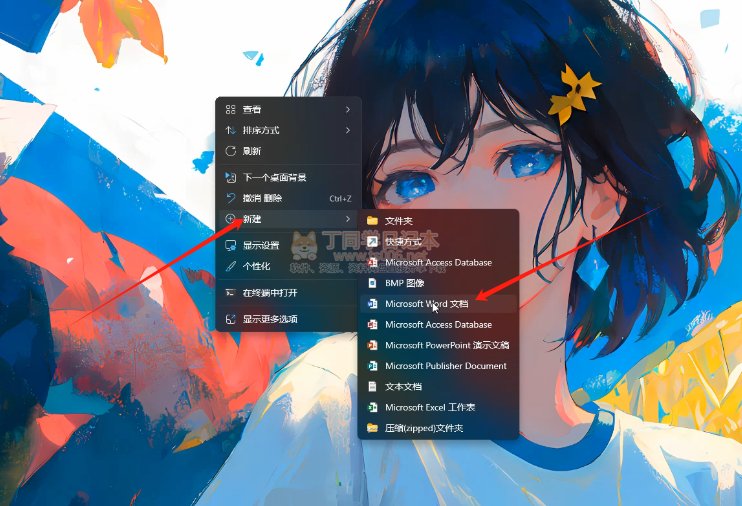Expand the 新建 submenu chevron
The width and height of the screenshot is (742, 506).
coord(348,219)
